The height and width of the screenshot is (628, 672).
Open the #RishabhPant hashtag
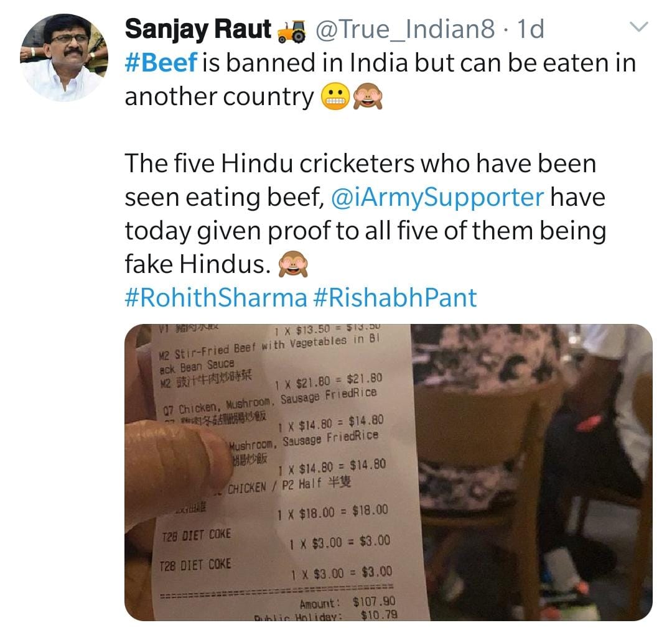pos(395,297)
